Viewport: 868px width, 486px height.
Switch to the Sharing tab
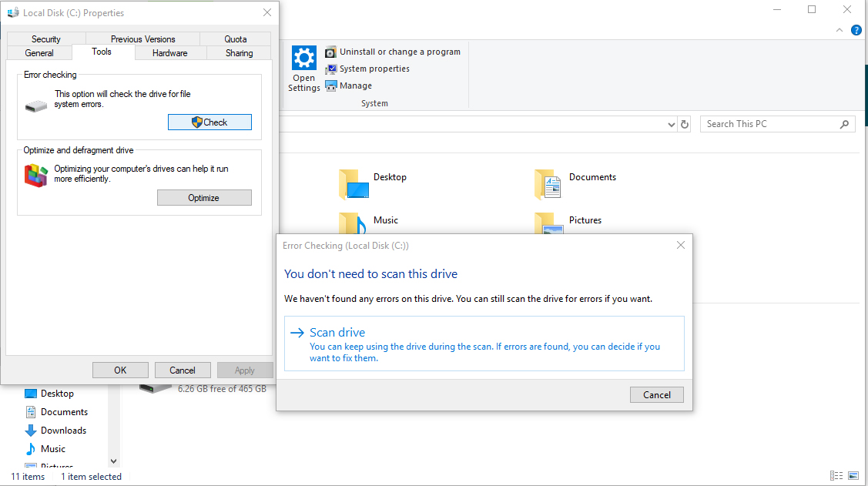(238, 52)
